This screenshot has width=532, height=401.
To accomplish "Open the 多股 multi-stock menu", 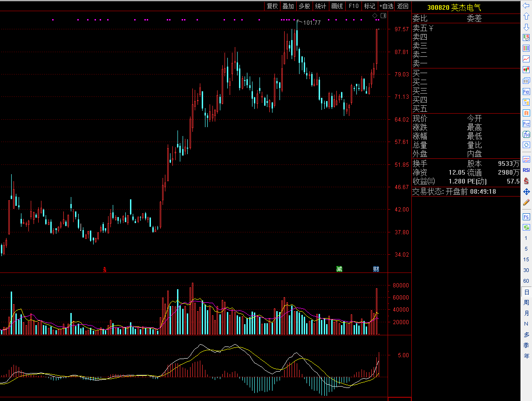I will (x=304, y=6).
